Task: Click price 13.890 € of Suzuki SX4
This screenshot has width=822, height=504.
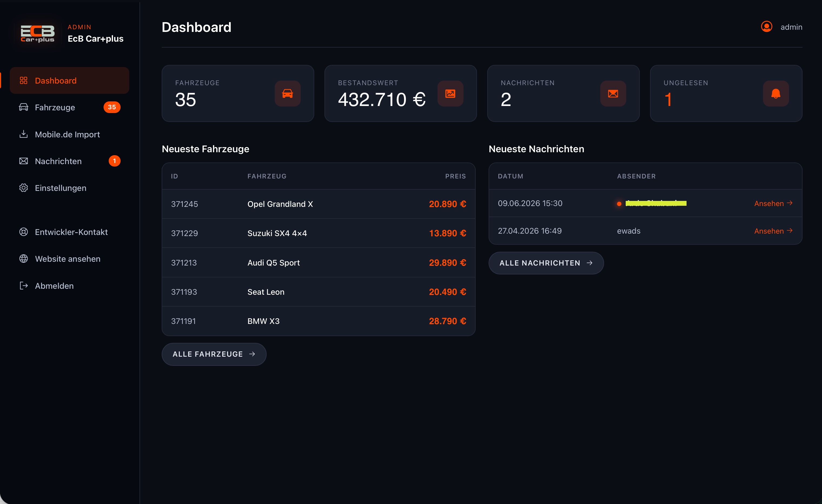Action: tap(447, 233)
